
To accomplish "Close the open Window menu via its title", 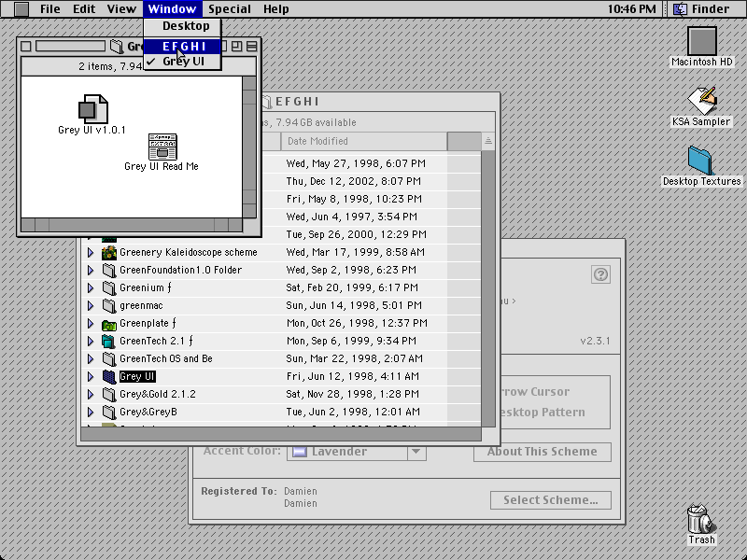I will coord(172,8).
